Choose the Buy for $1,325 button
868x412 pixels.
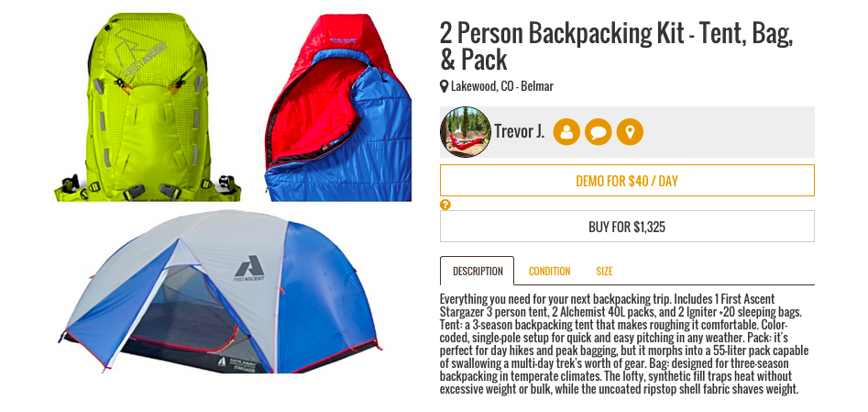tap(627, 227)
